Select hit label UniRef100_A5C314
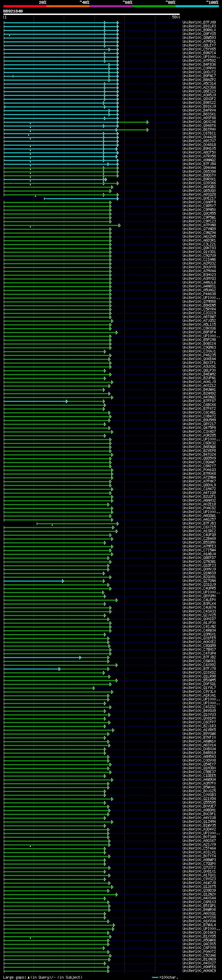The width and height of the screenshot is (222, 980). tap(199, 84)
